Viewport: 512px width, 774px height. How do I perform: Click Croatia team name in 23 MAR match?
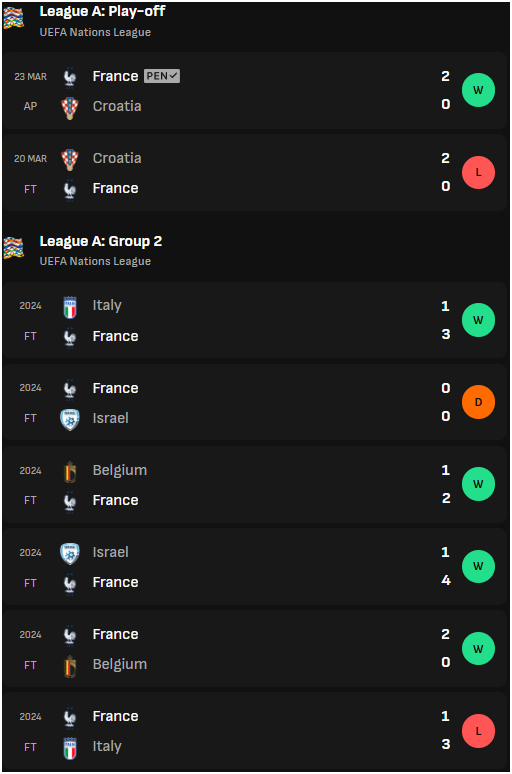tap(117, 106)
